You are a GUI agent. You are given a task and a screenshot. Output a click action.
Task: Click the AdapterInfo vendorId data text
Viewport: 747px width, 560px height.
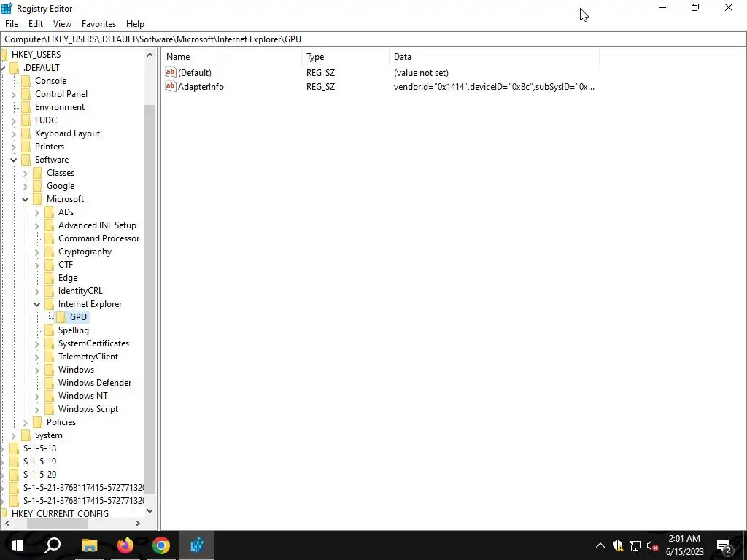click(x=494, y=87)
